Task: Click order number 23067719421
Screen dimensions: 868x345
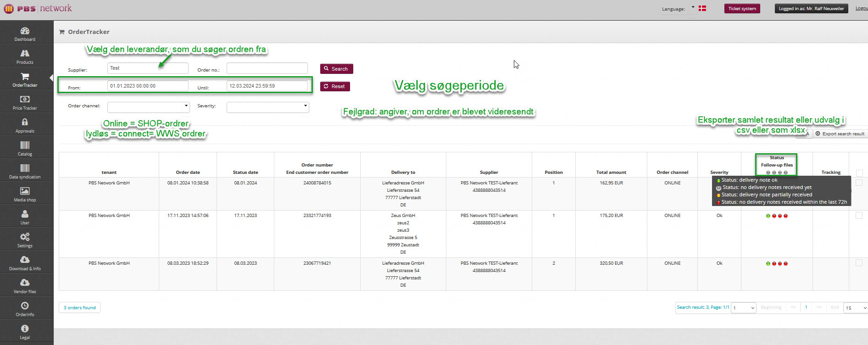Action: 317,263
